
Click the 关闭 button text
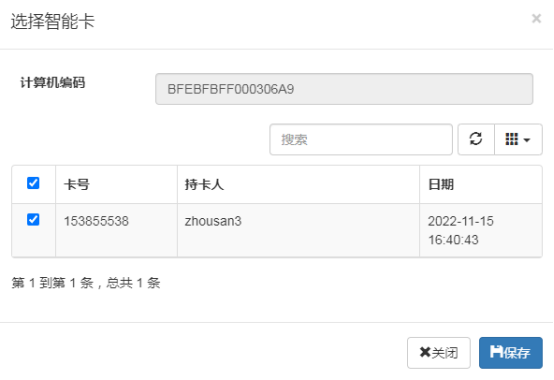coord(445,352)
